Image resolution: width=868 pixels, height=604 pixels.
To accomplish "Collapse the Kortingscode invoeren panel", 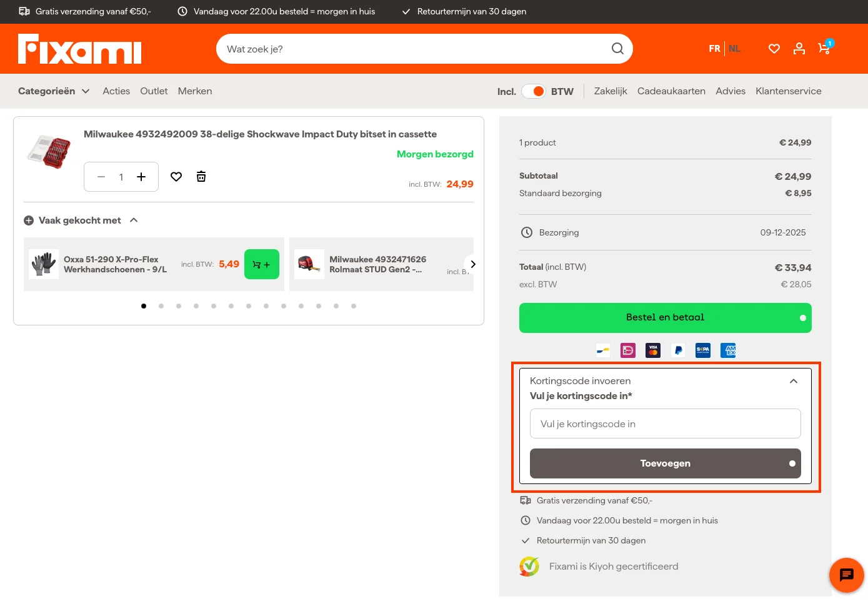I will [x=793, y=381].
